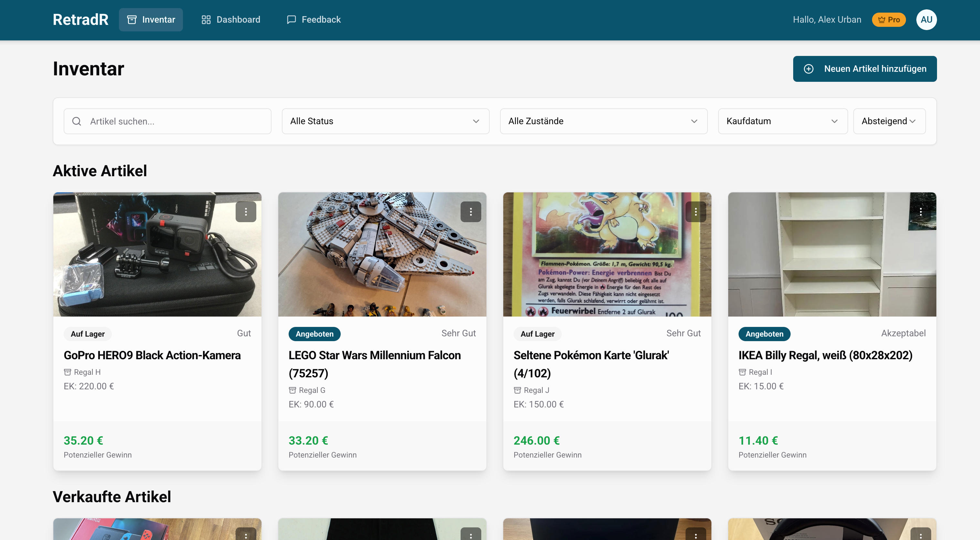The image size is (980, 540).
Task: Click EK: 220.00 € purchase price
Action: click(89, 386)
